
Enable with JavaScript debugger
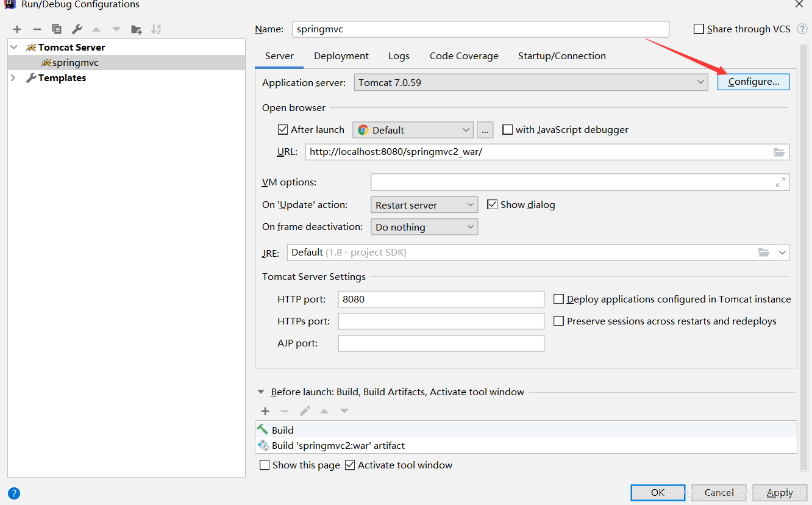pos(507,129)
